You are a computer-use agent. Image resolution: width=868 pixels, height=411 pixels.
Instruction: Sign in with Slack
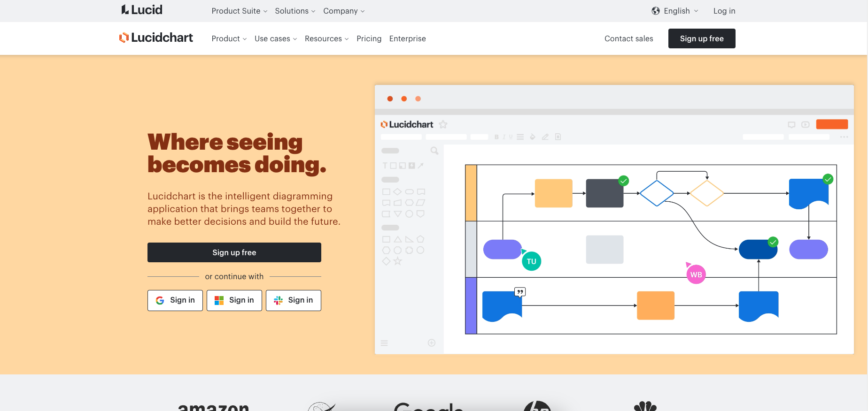pyautogui.click(x=294, y=300)
